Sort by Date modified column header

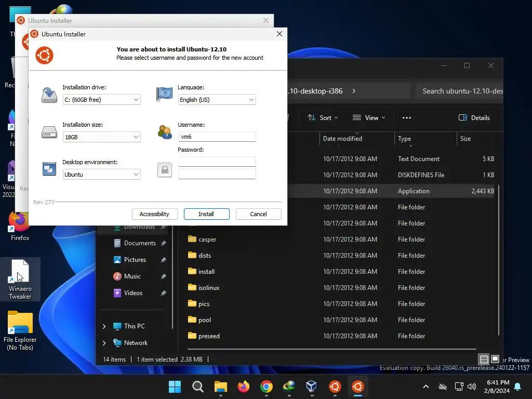pos(357,138)
